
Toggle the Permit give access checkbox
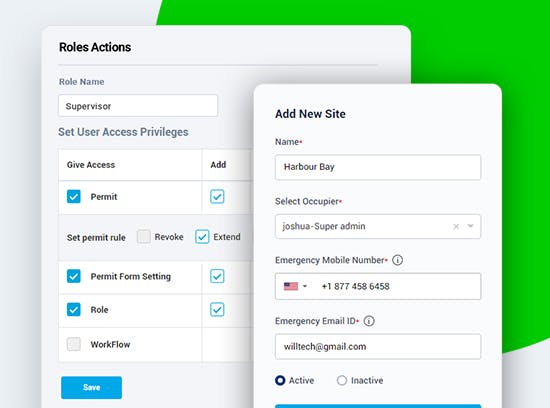74,196
